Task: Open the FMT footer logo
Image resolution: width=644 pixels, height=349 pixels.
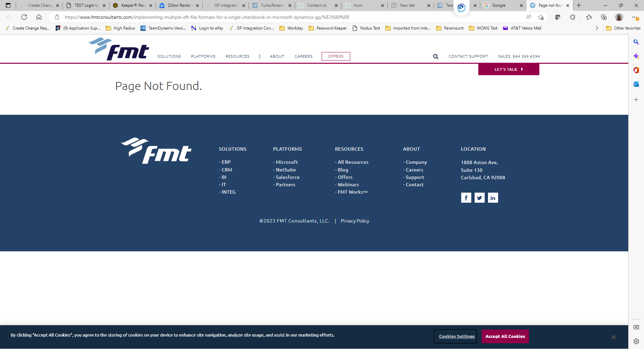Action: (156, 151)
